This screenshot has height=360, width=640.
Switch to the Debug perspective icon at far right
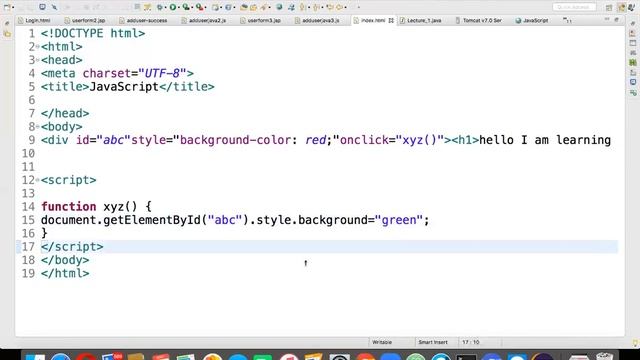click(x=631, y=7)
